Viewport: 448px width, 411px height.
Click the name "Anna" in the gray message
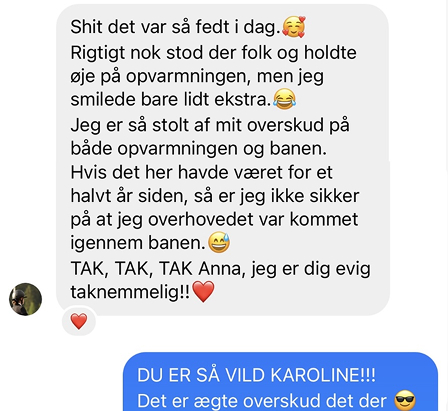222,268
